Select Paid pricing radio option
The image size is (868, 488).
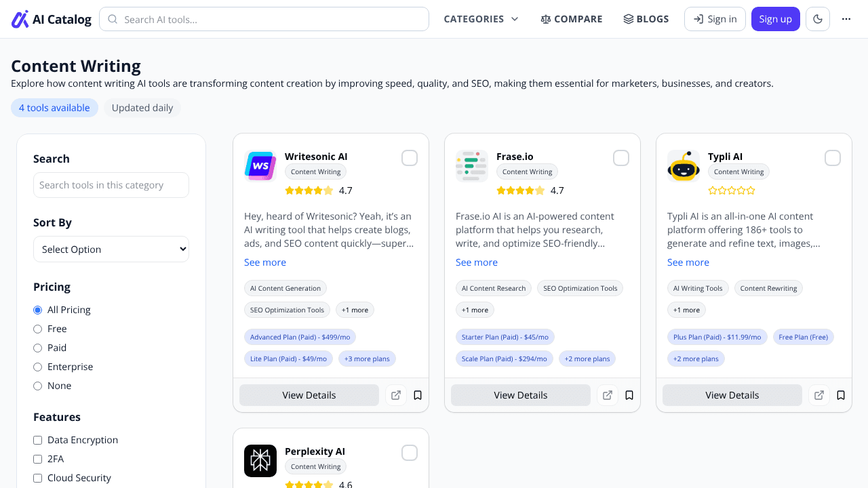(38, 348)
